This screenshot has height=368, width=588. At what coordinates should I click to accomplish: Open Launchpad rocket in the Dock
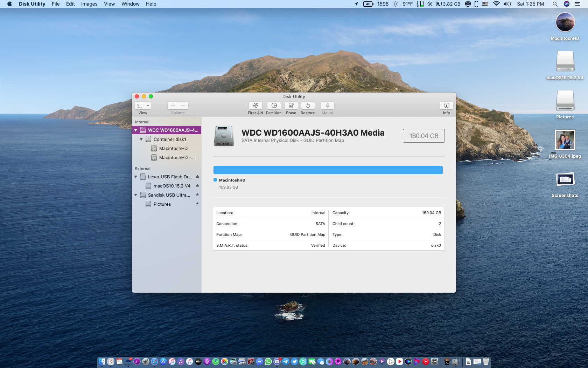(146, 361)
